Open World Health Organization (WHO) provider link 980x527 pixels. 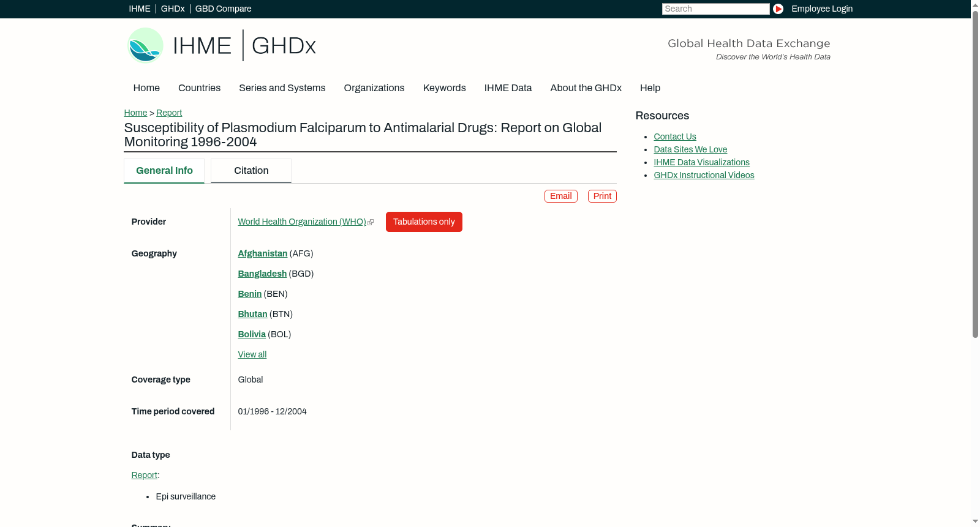[x=302, y=222]
